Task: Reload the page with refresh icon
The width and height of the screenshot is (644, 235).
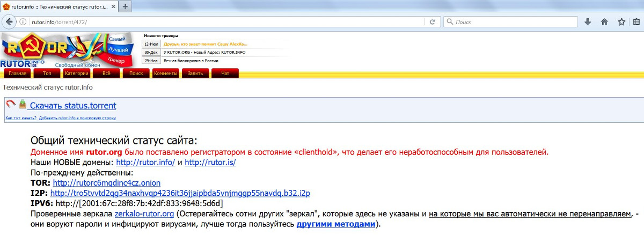Action: coord(432,22)
